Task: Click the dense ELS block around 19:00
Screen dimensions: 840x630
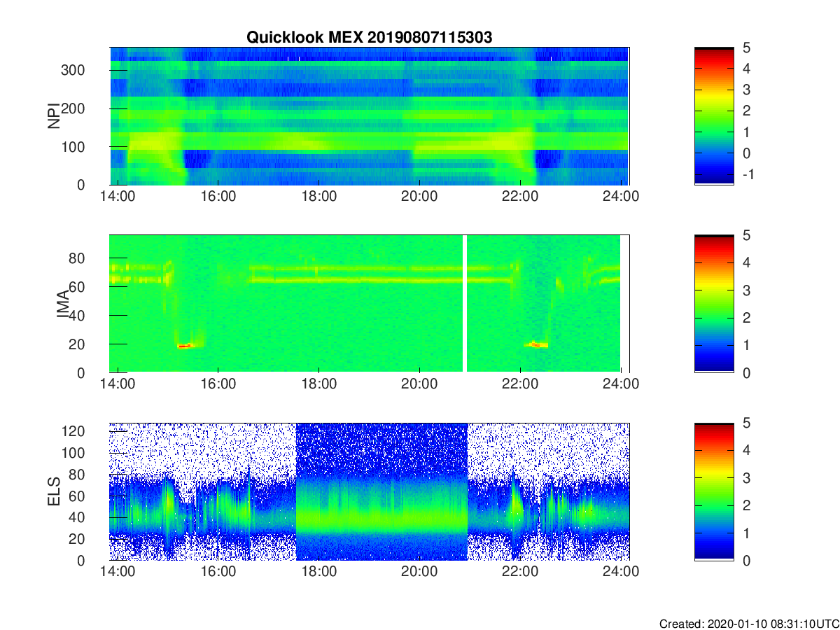Action: point(381,491)
